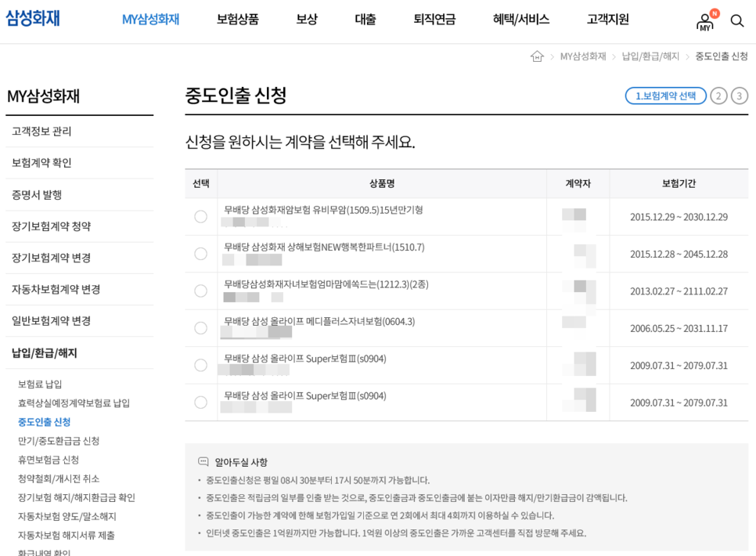Click 납입/환급/해지 breadcrumb link

650,56
